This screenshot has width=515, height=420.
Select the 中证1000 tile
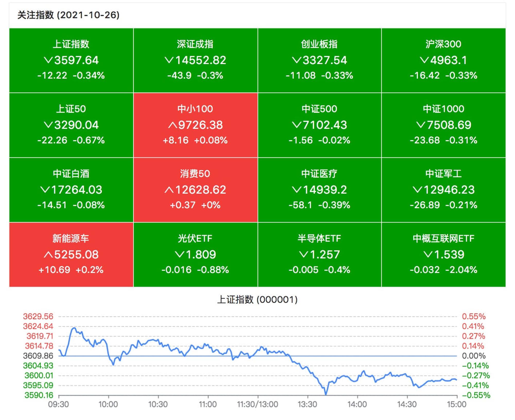pos(443,125)
